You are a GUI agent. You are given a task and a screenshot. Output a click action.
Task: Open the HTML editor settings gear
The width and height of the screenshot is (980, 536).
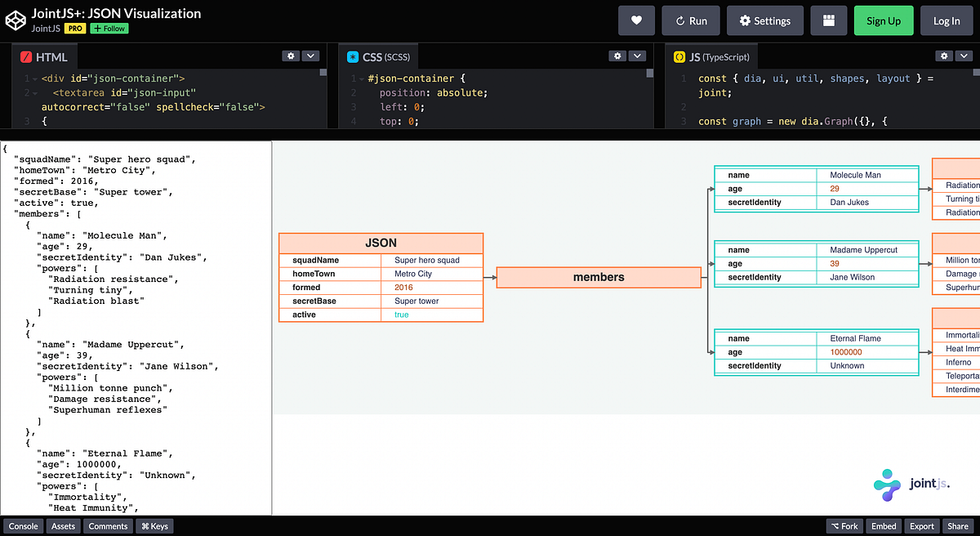click(x=291, y=56)
